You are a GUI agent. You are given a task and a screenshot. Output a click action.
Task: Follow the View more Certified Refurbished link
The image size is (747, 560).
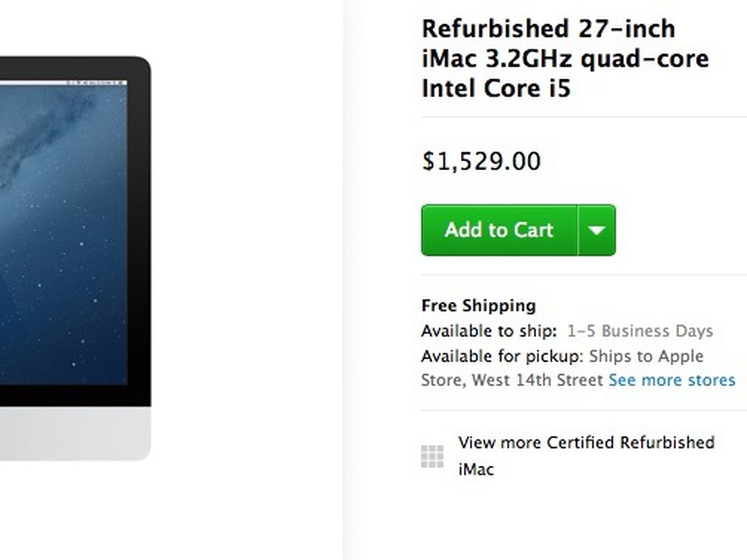(x=586, y=442)
